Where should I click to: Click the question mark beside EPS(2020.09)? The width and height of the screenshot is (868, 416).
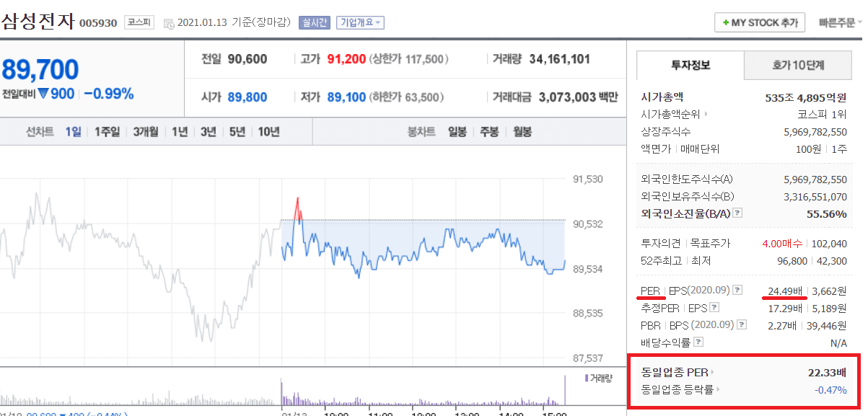737,291
